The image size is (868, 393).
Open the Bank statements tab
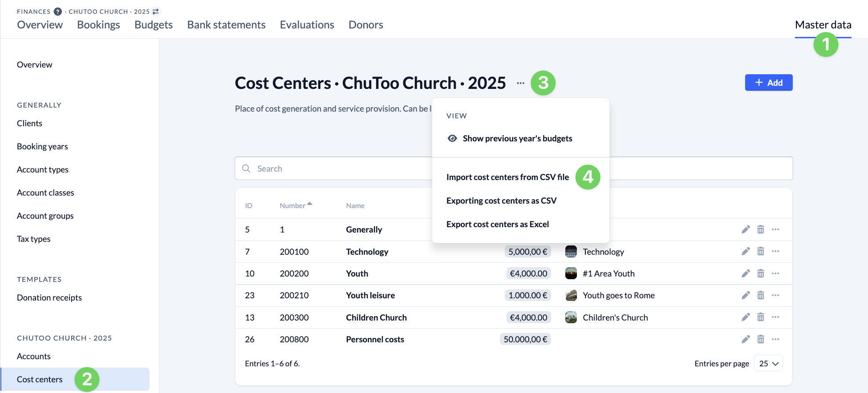(226, 25)
